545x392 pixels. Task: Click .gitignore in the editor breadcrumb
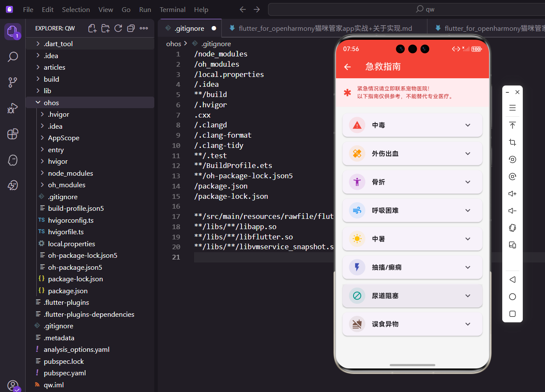(x=216, y=44)
